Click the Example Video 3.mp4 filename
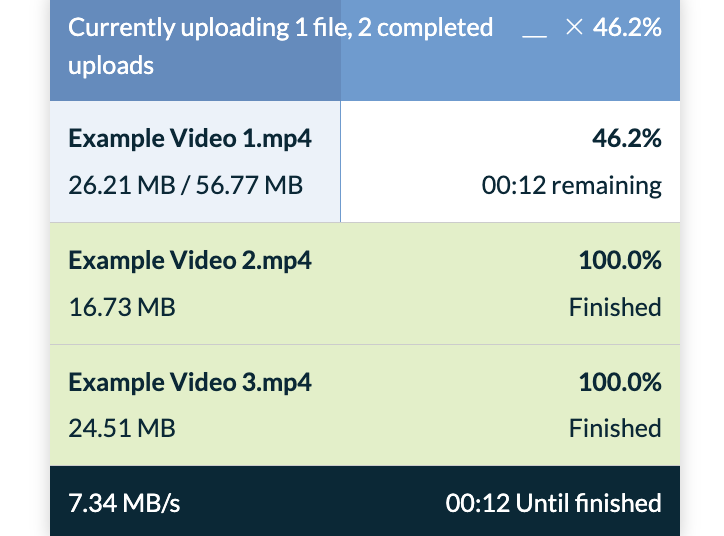Screen dimensions: 724x536 point(190,382)
